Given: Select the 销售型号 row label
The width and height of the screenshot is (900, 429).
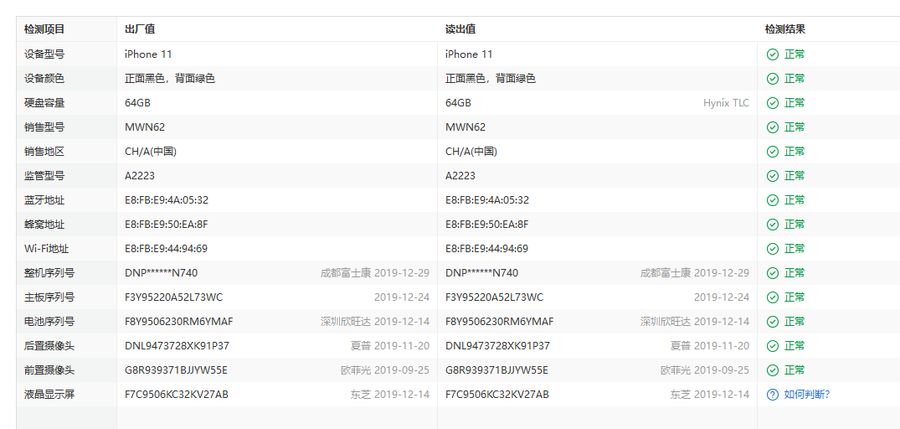Looking at the screenshot, I should tap(44, 127).
